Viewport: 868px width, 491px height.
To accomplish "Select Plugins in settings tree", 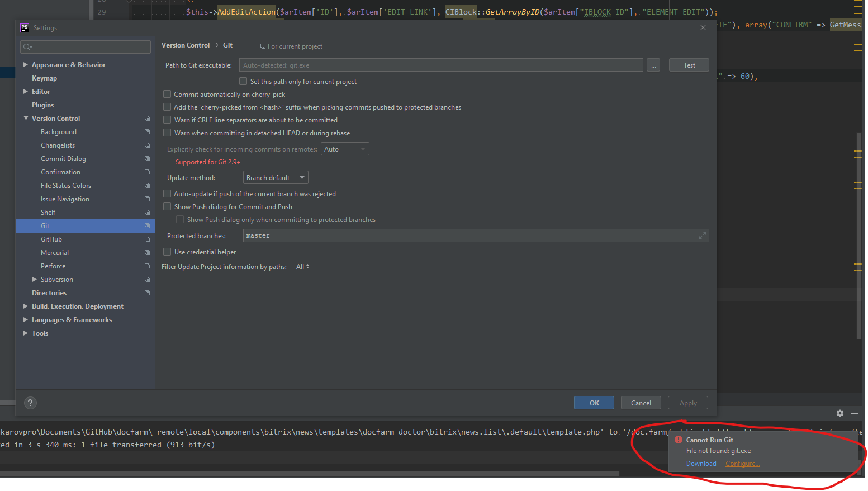I will click(43, 105).
